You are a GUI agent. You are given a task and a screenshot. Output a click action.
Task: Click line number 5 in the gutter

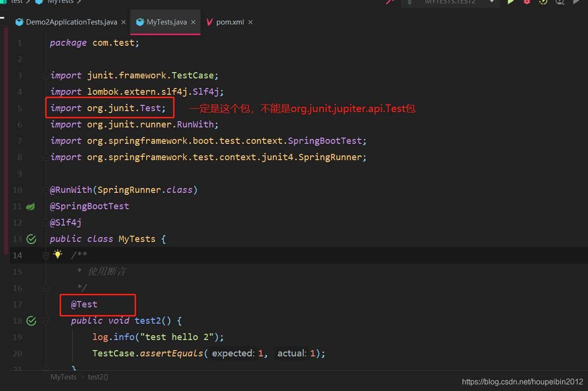tap(19, 108)
